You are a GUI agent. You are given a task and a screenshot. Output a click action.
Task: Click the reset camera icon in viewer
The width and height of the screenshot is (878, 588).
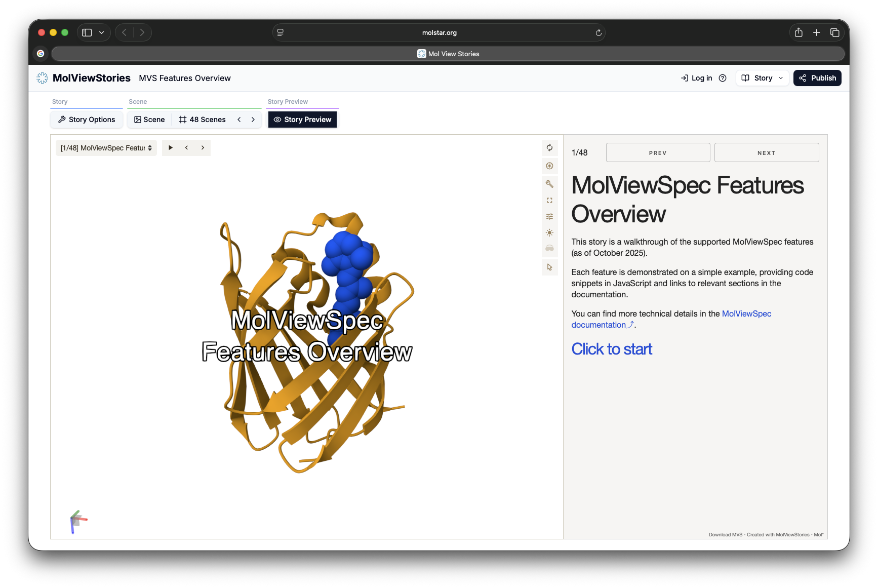[549, 148]
